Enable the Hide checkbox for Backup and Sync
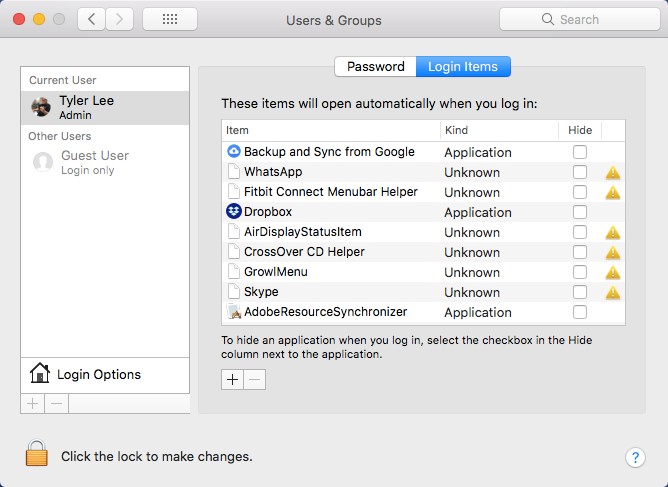This screenshot has height=487, width=668. click(580, 152)
